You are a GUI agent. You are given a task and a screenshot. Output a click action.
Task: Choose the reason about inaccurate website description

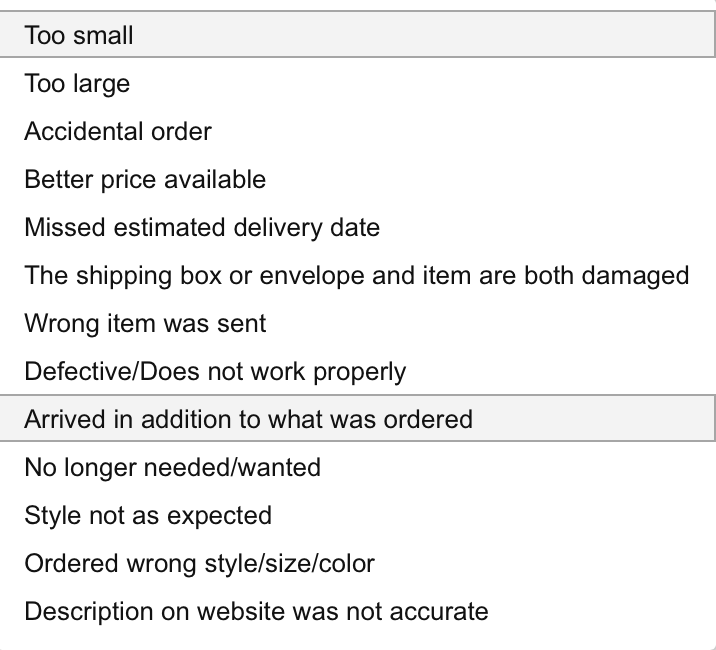tap(256, 611)
